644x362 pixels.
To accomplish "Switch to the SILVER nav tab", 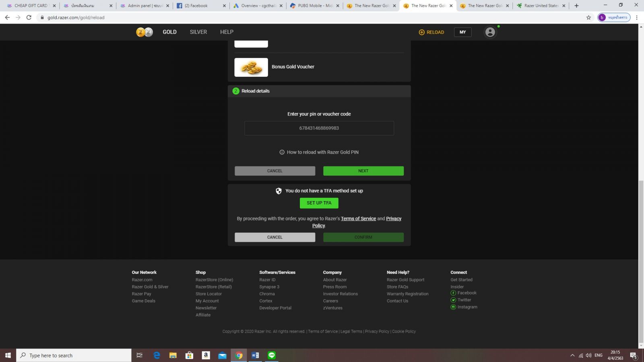I will pos(198,32).
